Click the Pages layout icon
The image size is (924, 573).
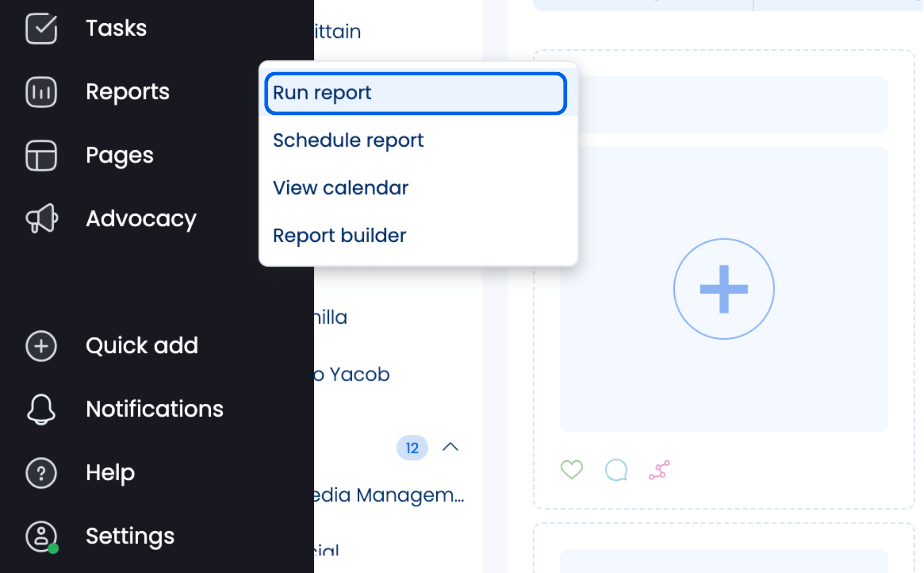pyautogui.click(x=41, y=155)
